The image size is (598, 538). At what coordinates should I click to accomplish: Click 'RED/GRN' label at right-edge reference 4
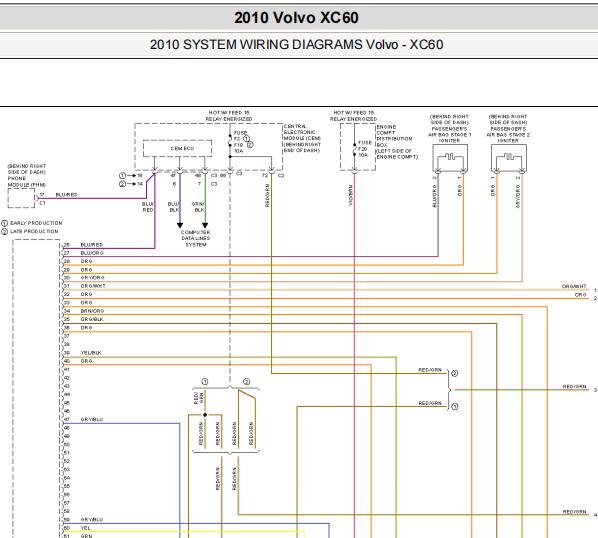click(x=574, y=512)
